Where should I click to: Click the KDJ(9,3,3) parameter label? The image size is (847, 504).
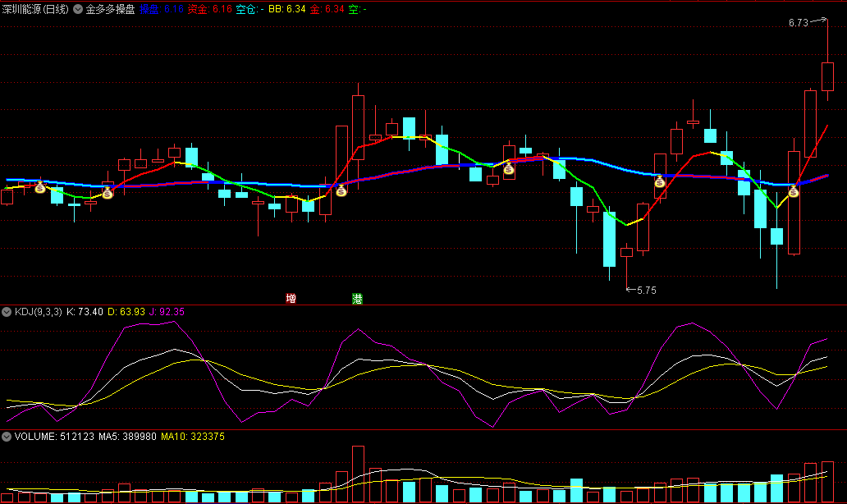(x=39, y=312)
